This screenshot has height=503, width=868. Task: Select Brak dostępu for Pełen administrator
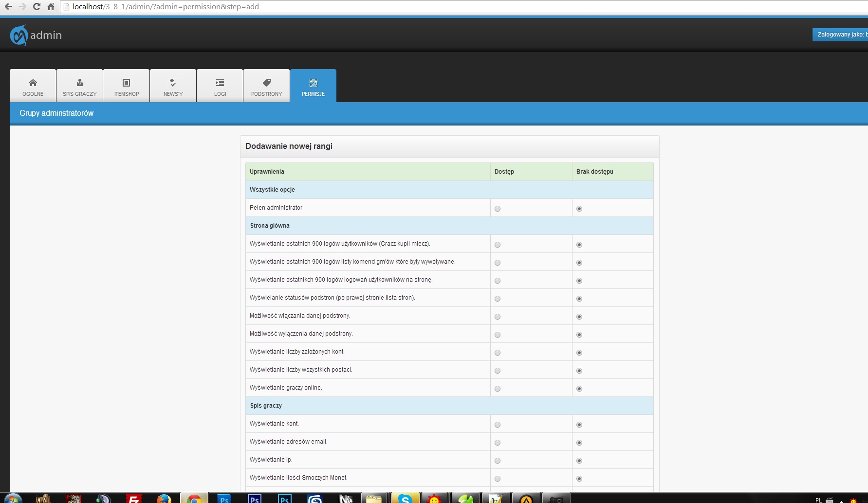pyautogui.click(x=579, y=209)
